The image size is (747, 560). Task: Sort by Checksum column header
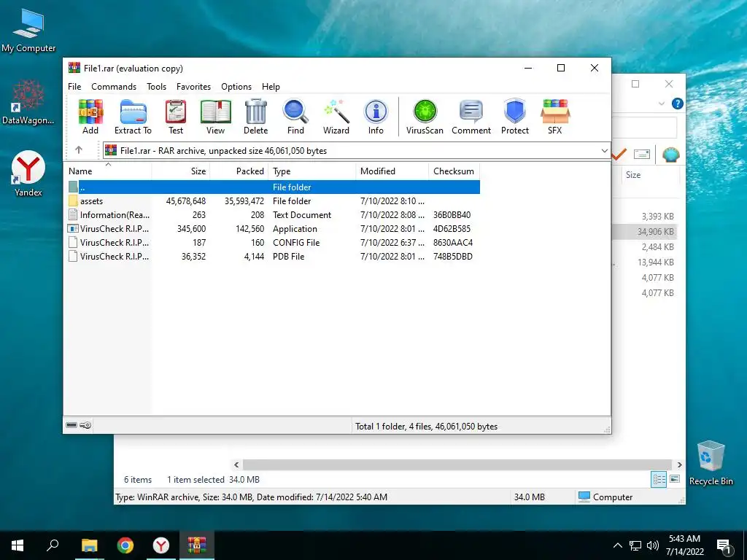[x=454, y=171]
